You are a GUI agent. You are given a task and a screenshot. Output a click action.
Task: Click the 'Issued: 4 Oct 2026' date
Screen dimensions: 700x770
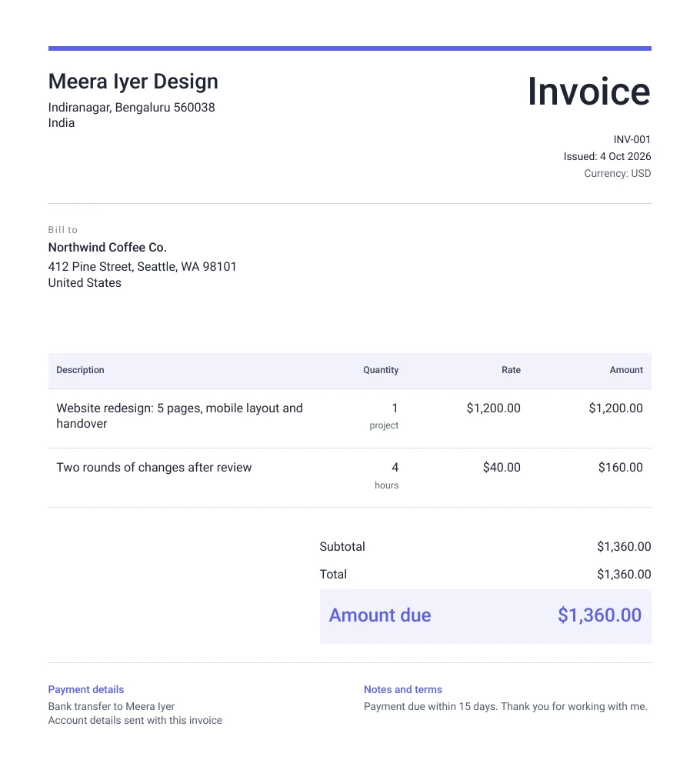tap(607, 156)
